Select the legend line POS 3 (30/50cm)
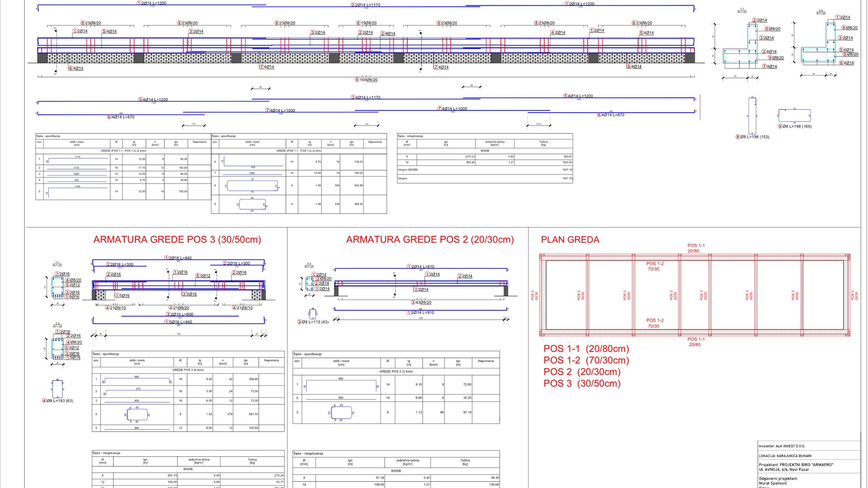Viewport: 868px width, 488px height. 582,384
